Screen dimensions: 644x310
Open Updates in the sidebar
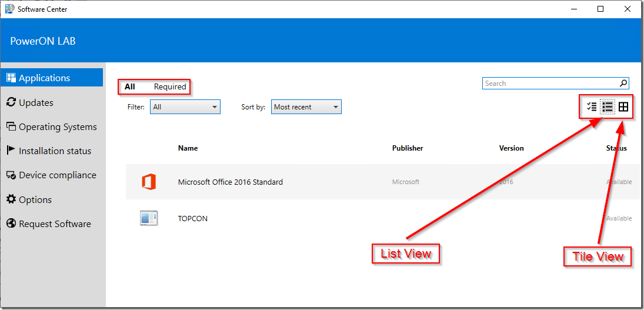pyautogui.click(x=36, y=102)
